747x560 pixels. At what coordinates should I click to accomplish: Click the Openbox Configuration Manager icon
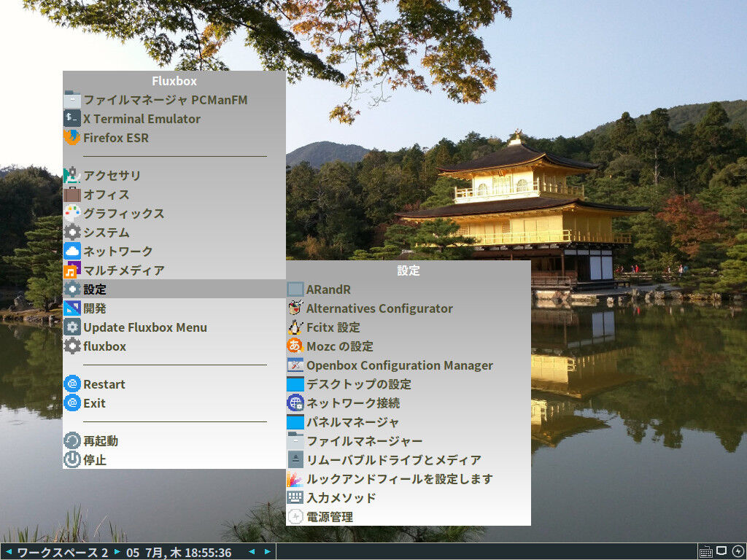tap(295, 365)
